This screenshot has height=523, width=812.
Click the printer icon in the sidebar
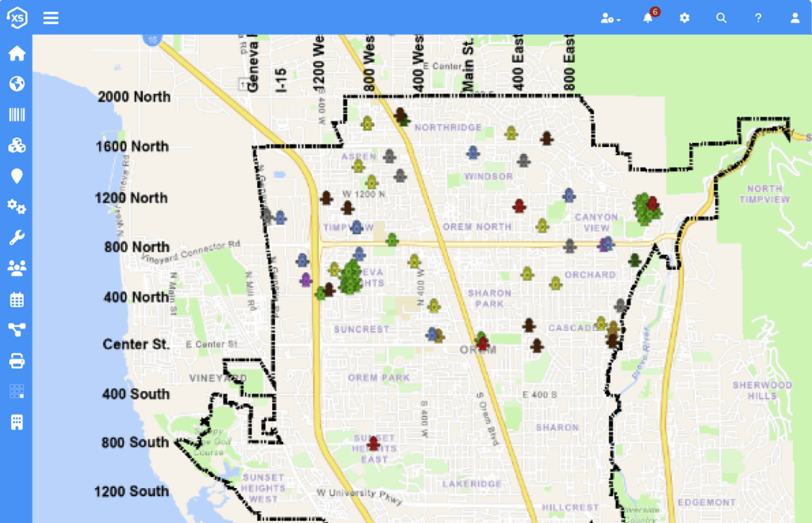tap(17, 361)
